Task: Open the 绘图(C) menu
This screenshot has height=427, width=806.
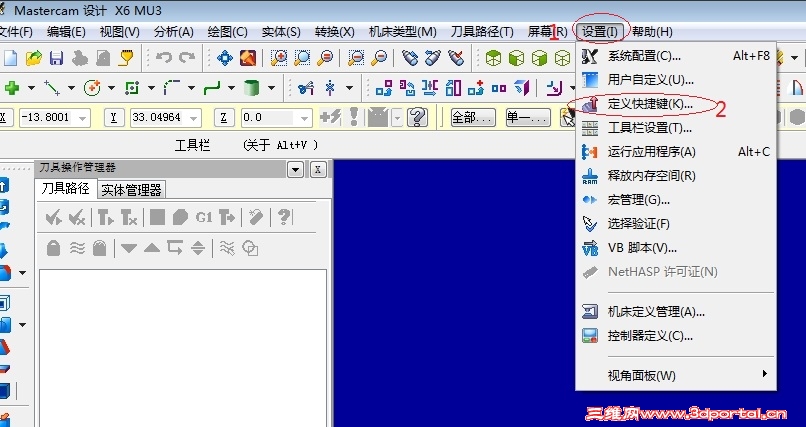Action: coord(227,32)
